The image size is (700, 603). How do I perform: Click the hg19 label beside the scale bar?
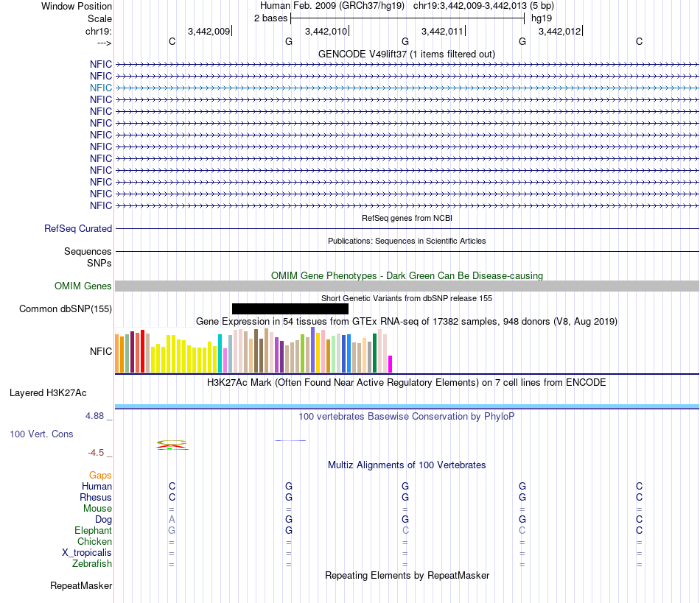click(542, 18)
